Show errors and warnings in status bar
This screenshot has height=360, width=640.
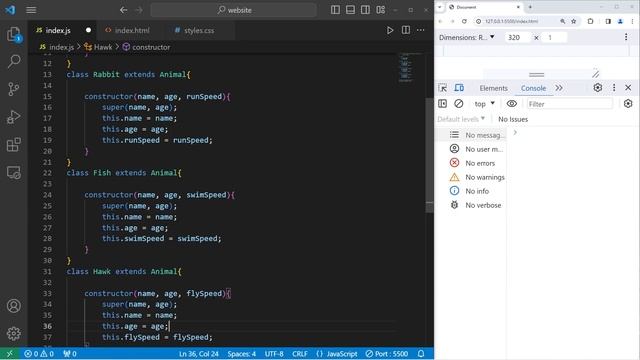[39, 354]
